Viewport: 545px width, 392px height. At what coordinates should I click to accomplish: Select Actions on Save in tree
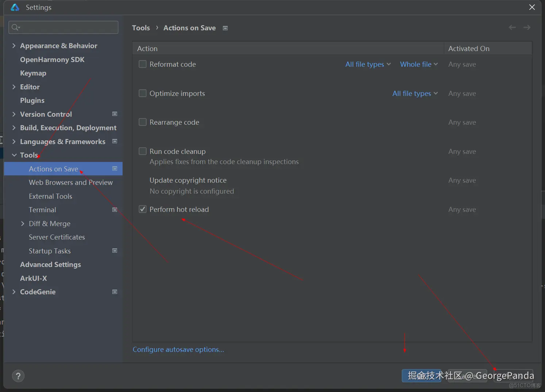[63, 169]
